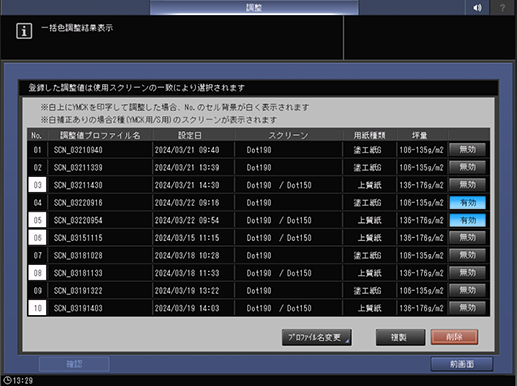This screenshot has width=517, height=386.
Task: Select white row number 03 cell
Action: [37, 185]
